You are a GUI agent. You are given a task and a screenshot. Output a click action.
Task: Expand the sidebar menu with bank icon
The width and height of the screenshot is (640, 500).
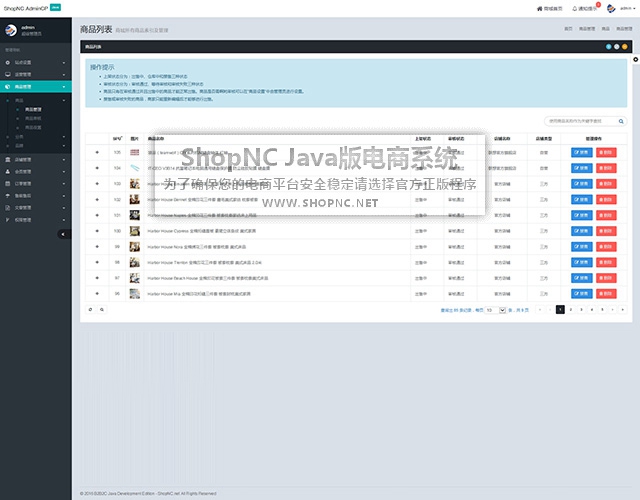click(x=36, y=160)
